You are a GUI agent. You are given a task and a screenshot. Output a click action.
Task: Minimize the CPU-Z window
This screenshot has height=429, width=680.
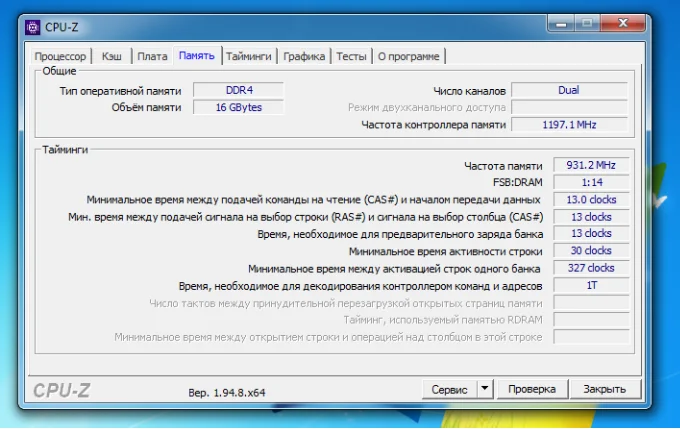click(561, 23)
